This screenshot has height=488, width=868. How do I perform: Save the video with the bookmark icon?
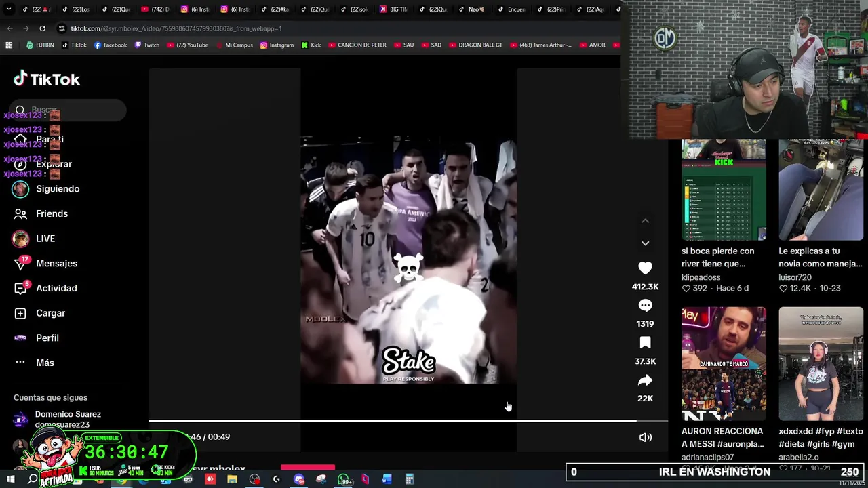645,343
